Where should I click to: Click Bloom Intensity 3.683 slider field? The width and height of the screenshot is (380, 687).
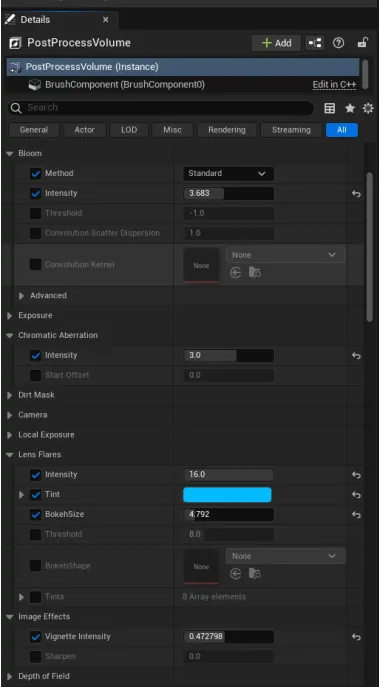[x=228, y=194]
